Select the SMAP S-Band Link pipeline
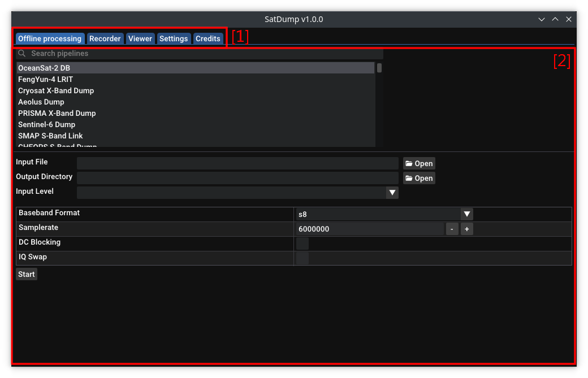Image resolution: width=588 pixels, height=378 pixels. [196, 136]
